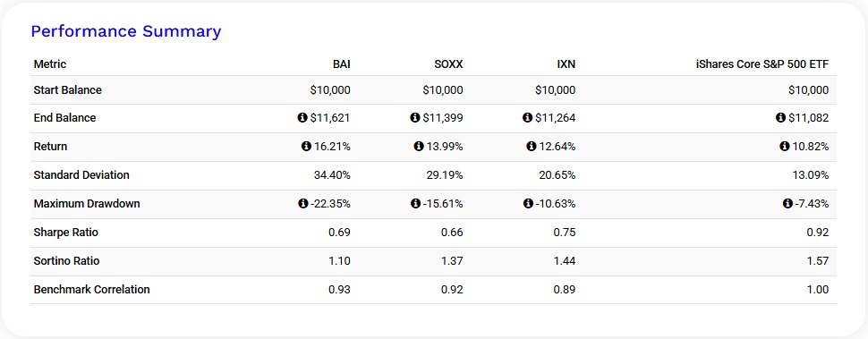Click info icon beside IXN end balance $11,264
The width and height of the screenshot is (868, 339).
pos(527,118)
